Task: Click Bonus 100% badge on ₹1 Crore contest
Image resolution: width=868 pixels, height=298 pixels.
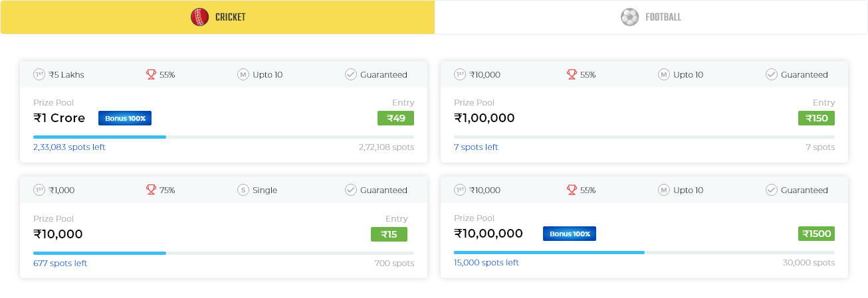Action: [125, 118]
